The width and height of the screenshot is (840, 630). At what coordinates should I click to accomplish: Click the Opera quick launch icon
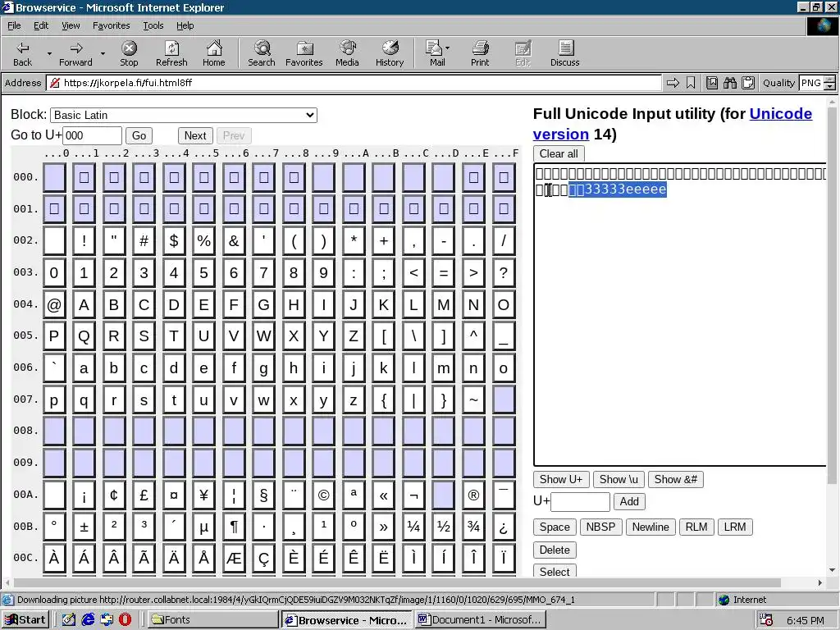tap(125, 620)
